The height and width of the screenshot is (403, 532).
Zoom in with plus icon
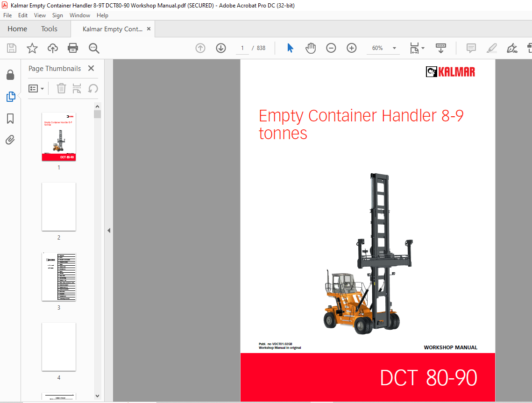(352, 48)
